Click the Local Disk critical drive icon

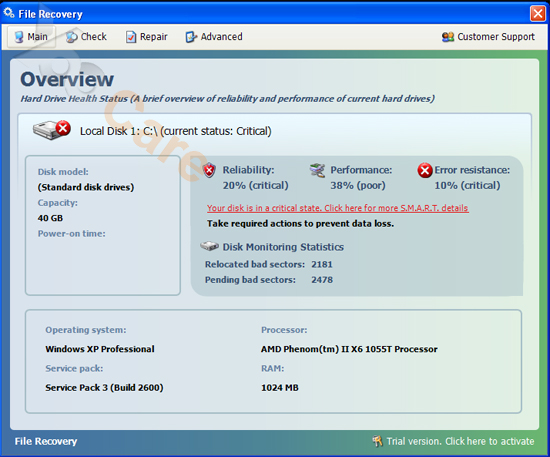pos(52,130)
